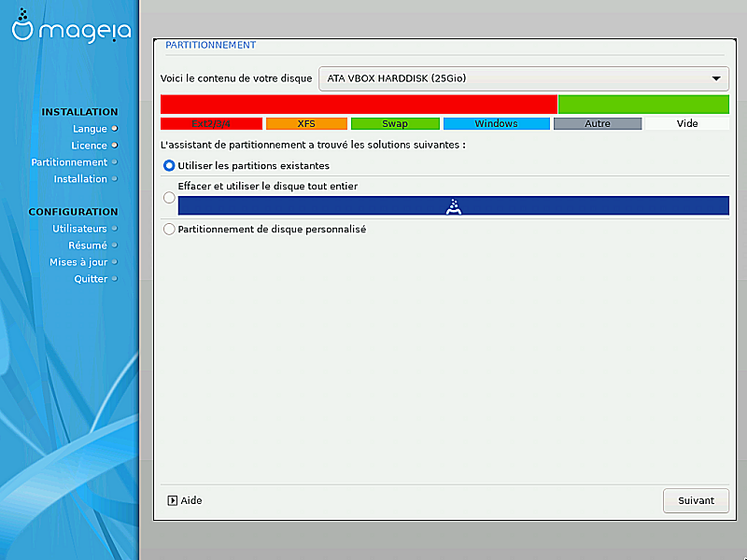
Task: Click the blue Windows legend swatch
Action: click(x=496, y=123)
